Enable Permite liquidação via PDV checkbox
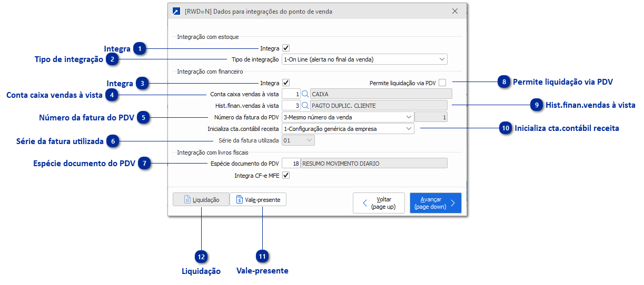Screen dimensions: 644x285 tap(442, 83)
